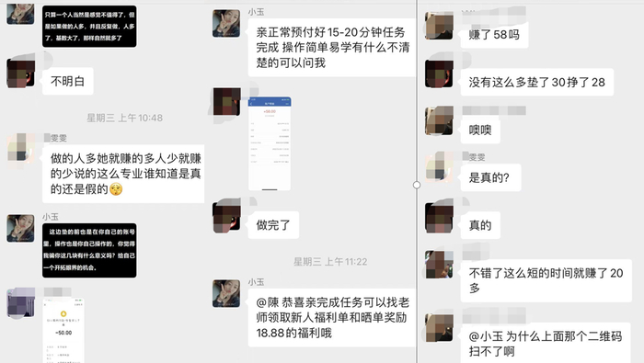This screenshot has width=644, height=363.
Task: Click the circular handle on the vertical divider
Action: [417, 185]
